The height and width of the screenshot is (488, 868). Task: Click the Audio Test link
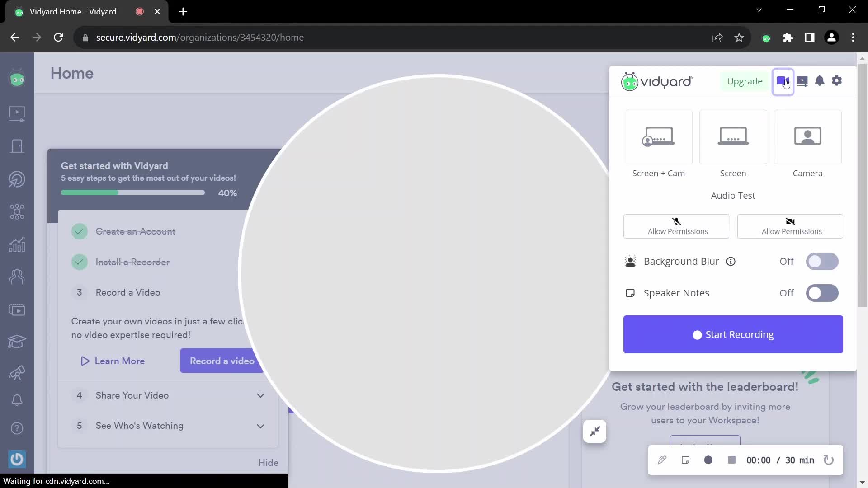733,196
